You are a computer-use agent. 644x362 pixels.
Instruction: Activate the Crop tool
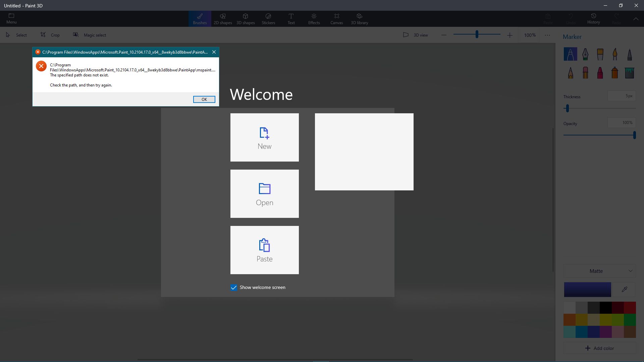pos(50,35)
